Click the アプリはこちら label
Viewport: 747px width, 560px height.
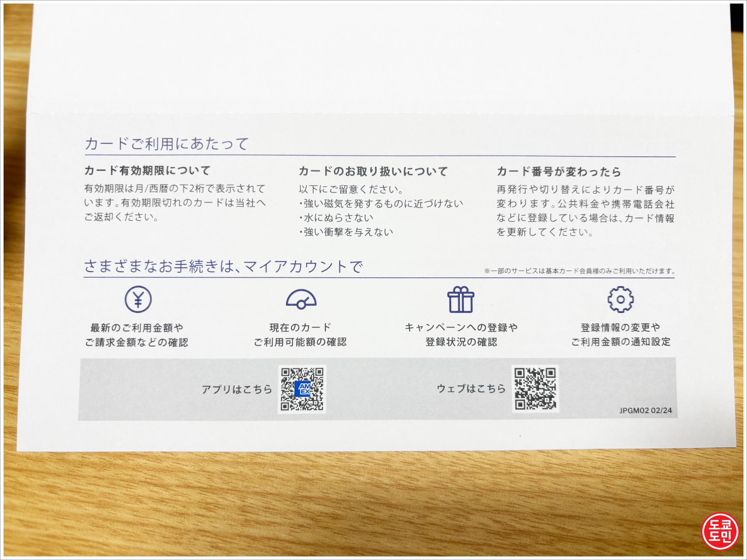pyautogui.click(x=237, y=389)
